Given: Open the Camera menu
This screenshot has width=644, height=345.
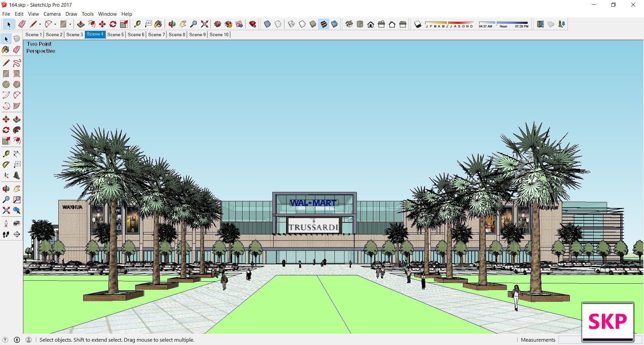Looking at the screenshot, I should point(52,14).
